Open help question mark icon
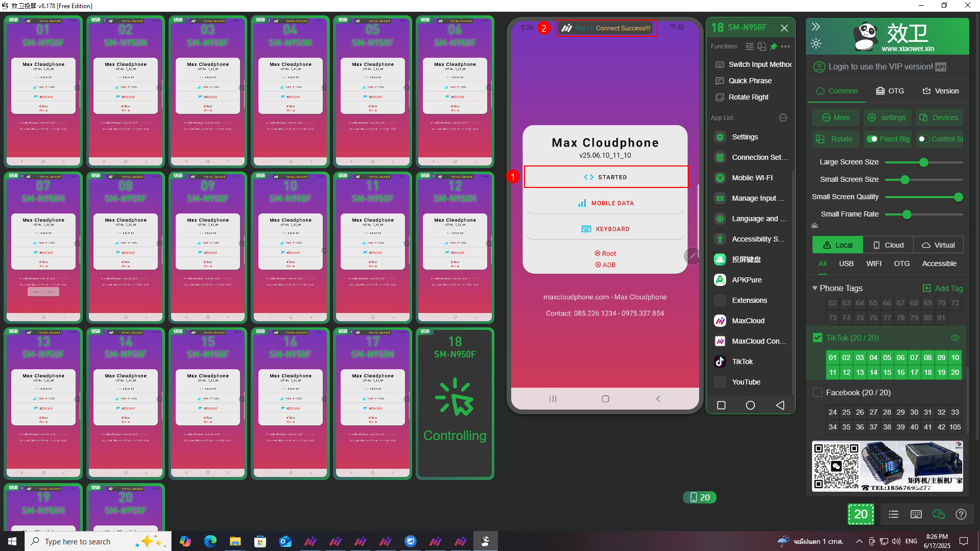980x551 pixels. point(961,514)
